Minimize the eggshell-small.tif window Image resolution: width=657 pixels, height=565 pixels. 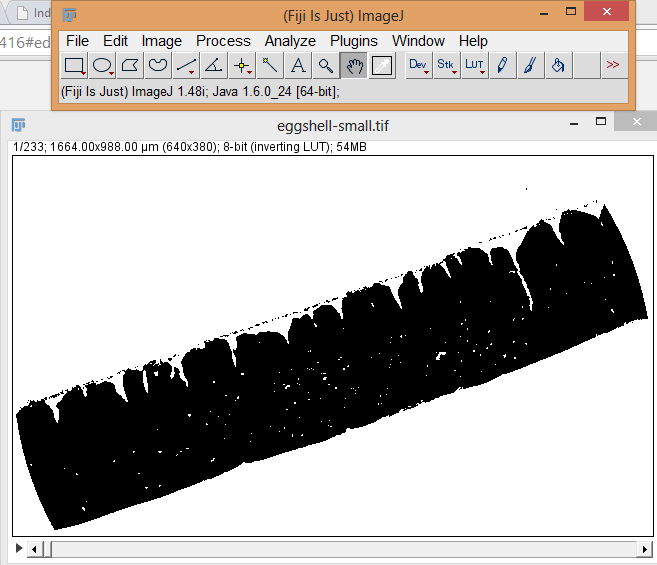coord(574,124)
